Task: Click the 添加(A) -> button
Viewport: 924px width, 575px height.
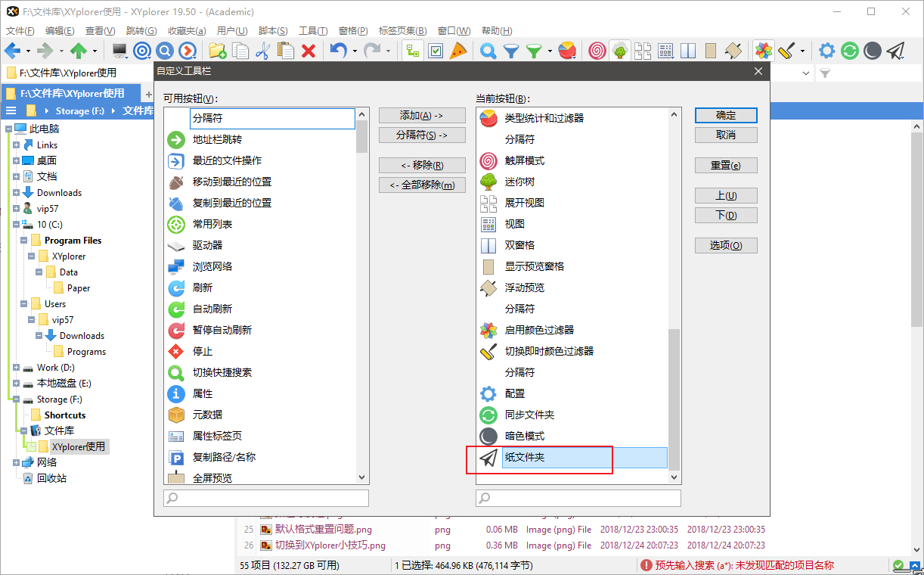Action: click(x=421, y=116)
